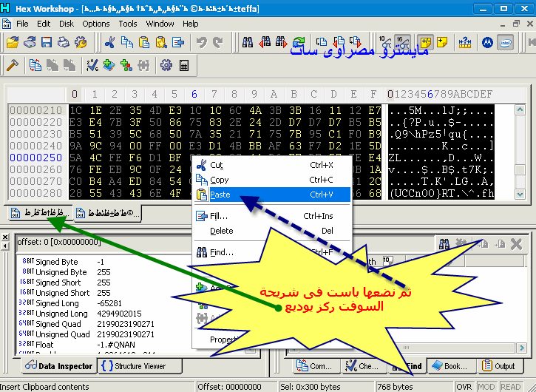Click the Redo arrow icon

tap(218, 42)
